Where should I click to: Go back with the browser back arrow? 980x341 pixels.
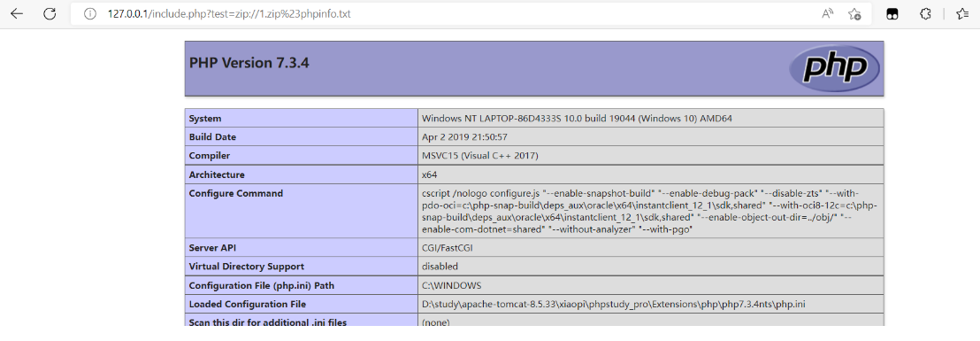tap(17, 14)
